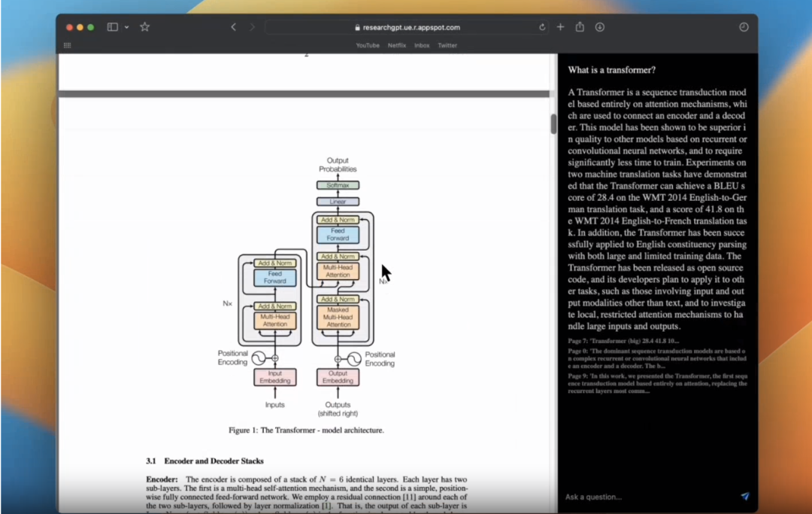The image size is (812, 514).
Task: Click the '3.1 Encoder and Decoder Stacks' heading
Action: pyautogui.click(x=205, y=461)
